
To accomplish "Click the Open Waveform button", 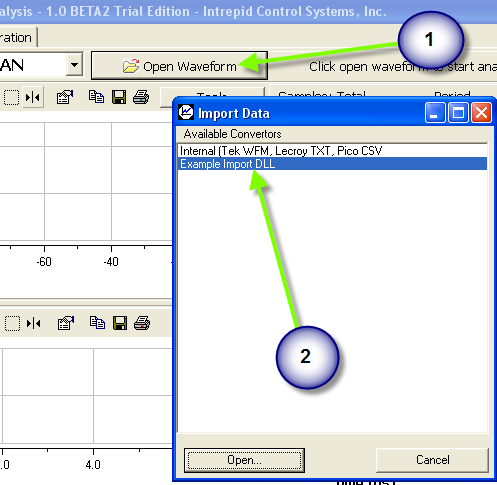I will pos(179,66).
